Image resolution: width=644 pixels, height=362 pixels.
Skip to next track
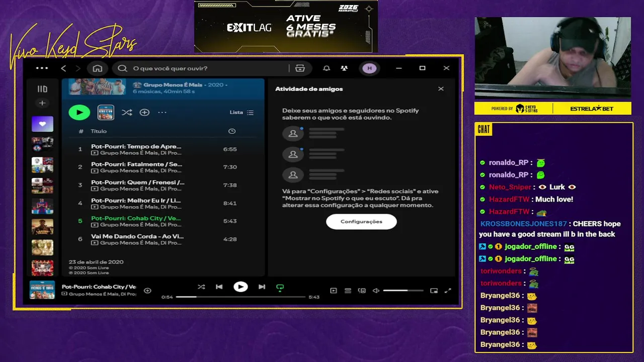262,287
